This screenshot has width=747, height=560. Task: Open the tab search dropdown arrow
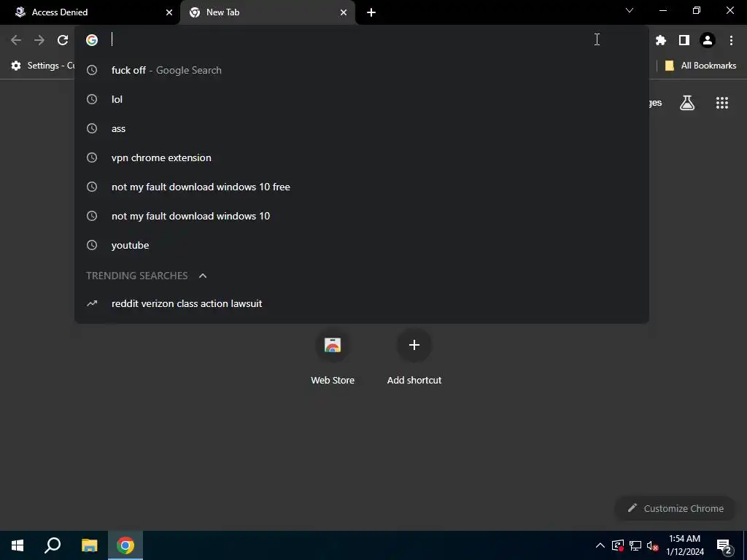click(630, 10)
